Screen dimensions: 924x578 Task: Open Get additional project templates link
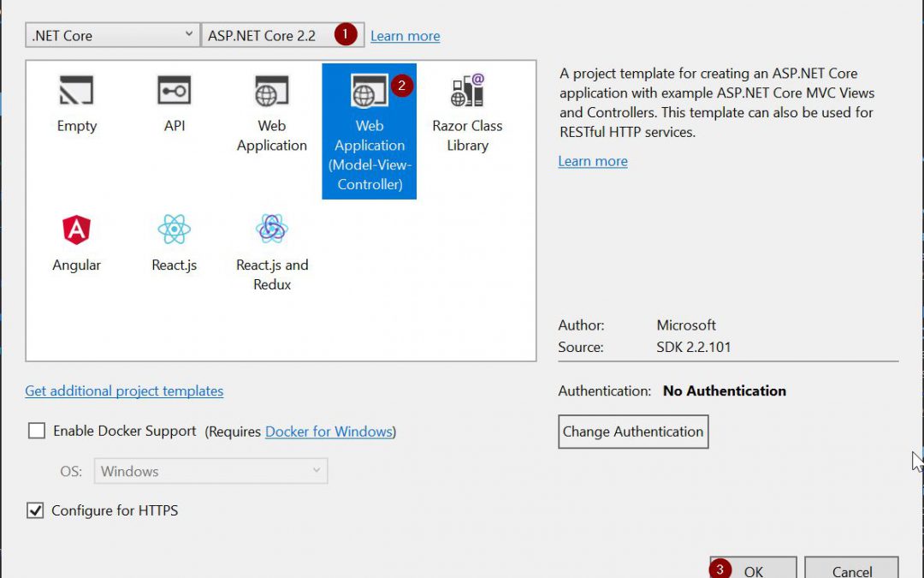tap(124, 390)
